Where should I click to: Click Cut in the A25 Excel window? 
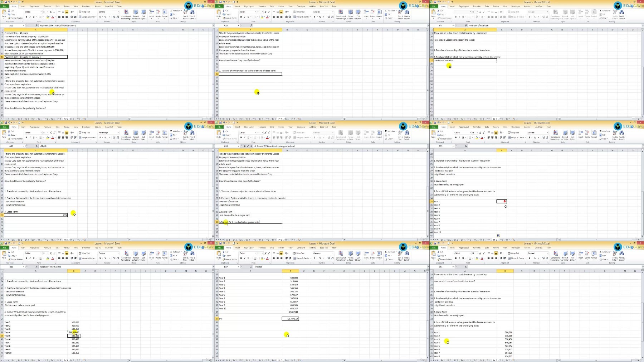point(226,11)
